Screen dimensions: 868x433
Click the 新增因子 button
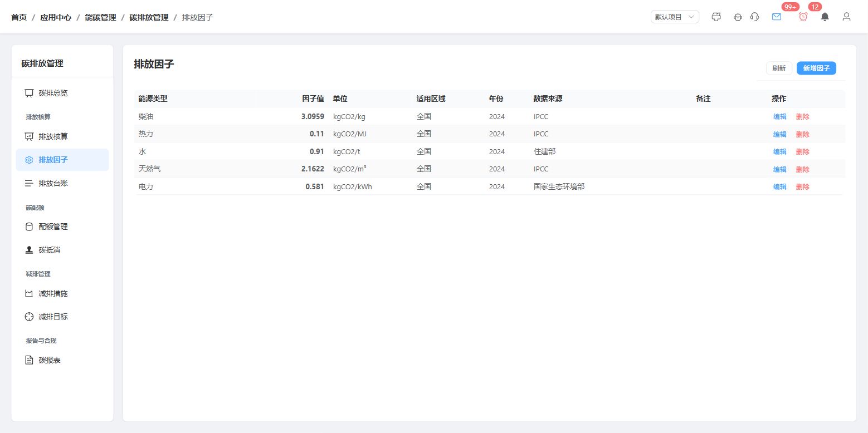[x=816, y=68]
